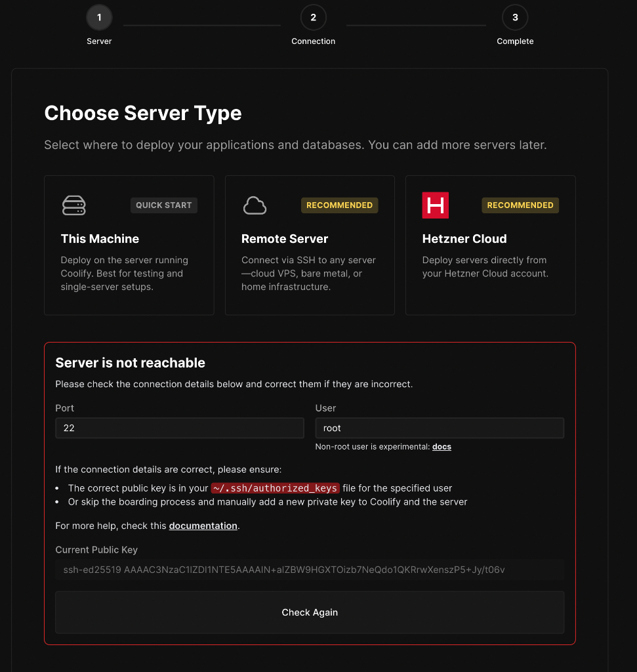Viewport: 637px width, 672px height.
Task: Click the step 2 circle indicator
Action: 313,17
